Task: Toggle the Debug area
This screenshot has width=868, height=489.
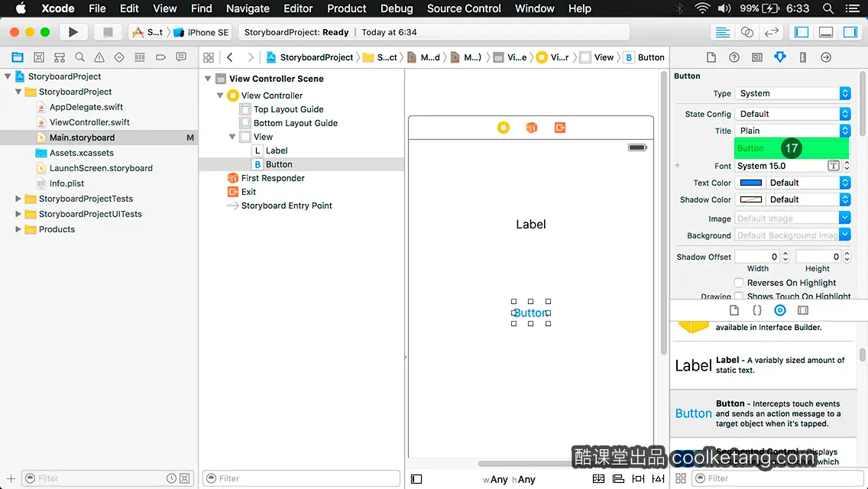Action: tap(825, 32)
